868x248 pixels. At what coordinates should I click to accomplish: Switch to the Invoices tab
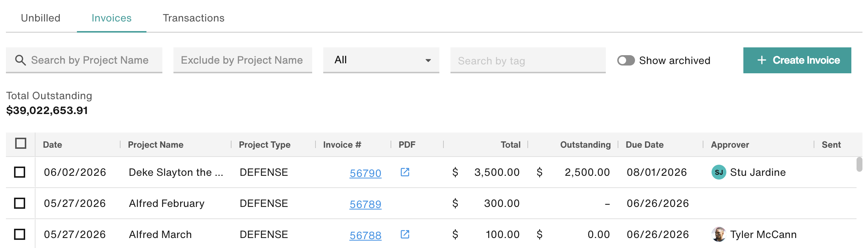[111, 18]
